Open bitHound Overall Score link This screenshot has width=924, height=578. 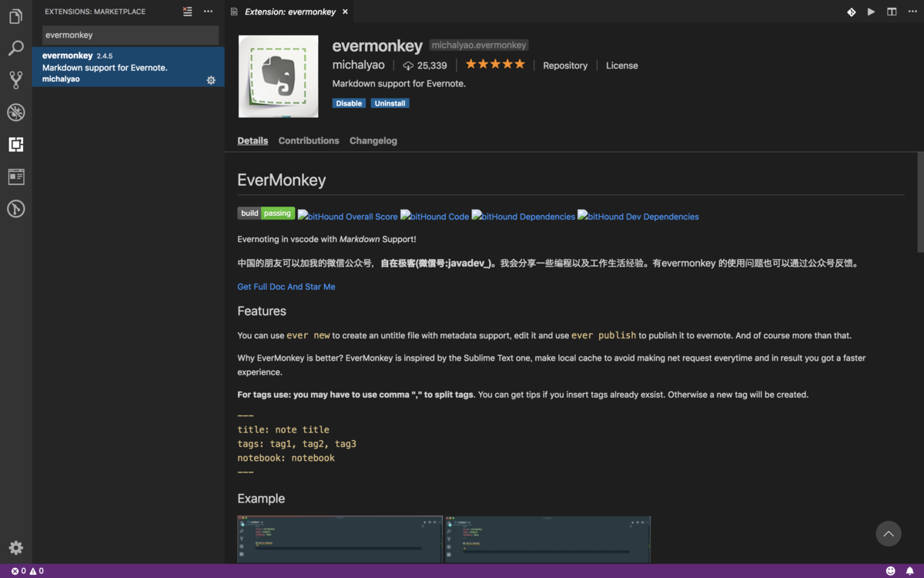click(348, 217)
